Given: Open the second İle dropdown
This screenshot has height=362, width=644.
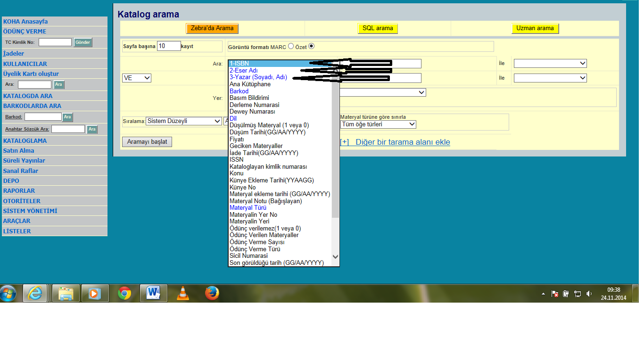Looking at the screenshot, I should click(550, 78).
